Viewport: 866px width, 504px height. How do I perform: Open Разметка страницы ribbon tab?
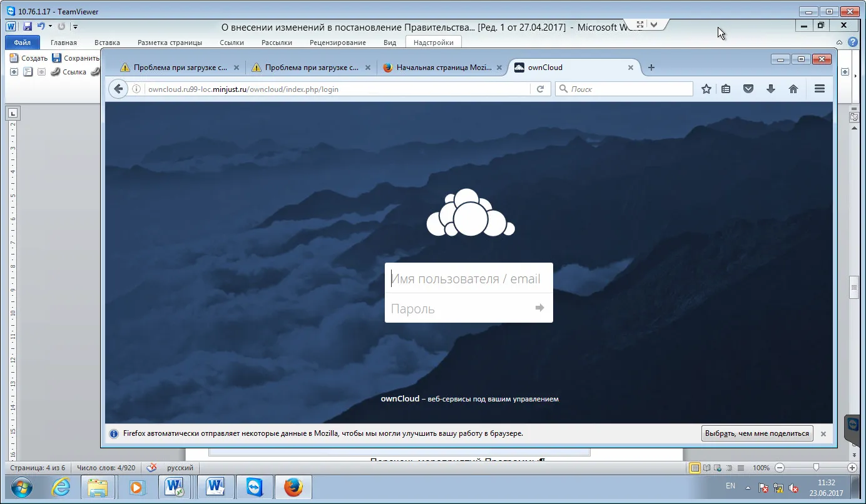point(170,43)
